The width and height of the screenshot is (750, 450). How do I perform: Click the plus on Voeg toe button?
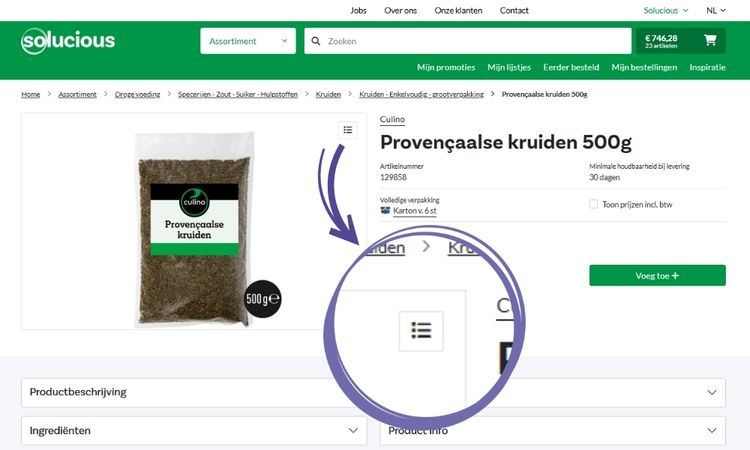(675, 275)
